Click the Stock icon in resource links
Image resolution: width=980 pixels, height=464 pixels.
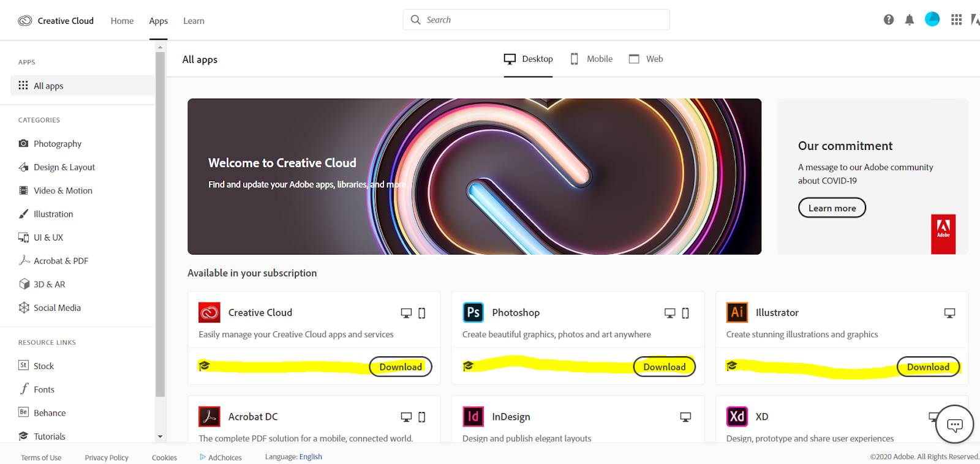pyautogui.click(x=23, y=365)
